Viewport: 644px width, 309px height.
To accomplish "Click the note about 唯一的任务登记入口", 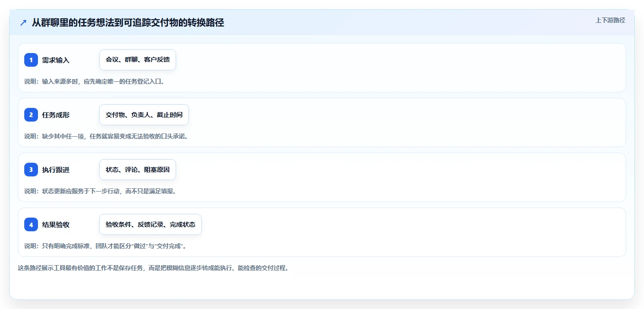I will tap(94, 81).
